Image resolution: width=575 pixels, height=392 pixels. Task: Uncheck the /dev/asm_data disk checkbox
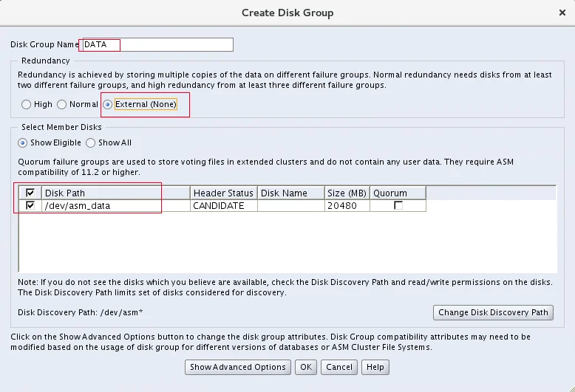point(30,205)
